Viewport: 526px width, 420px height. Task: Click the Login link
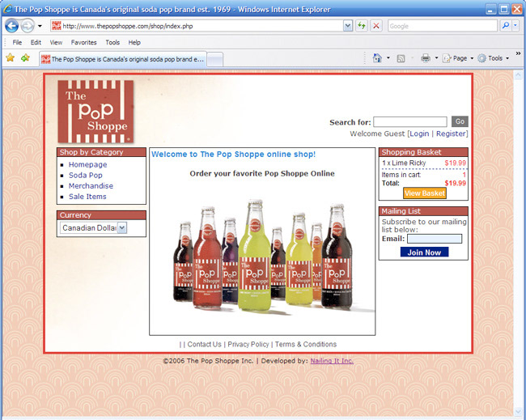pyautogui.click(x=419, y=134)
